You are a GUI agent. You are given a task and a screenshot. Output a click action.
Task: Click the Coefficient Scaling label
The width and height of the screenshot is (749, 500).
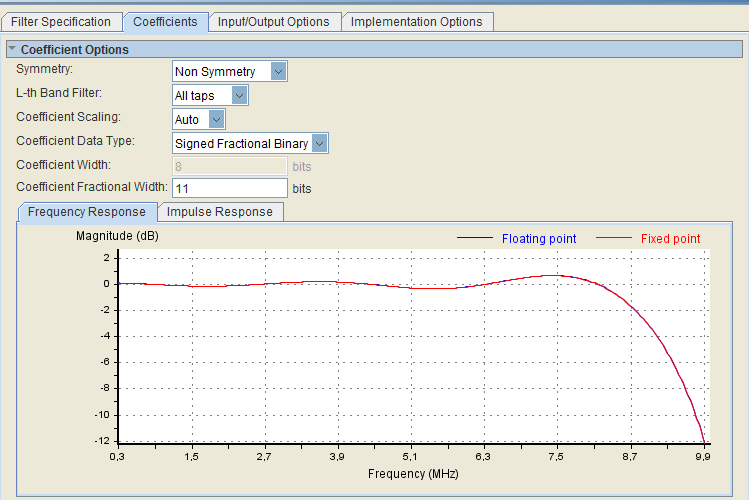click(x=68, y=117)
